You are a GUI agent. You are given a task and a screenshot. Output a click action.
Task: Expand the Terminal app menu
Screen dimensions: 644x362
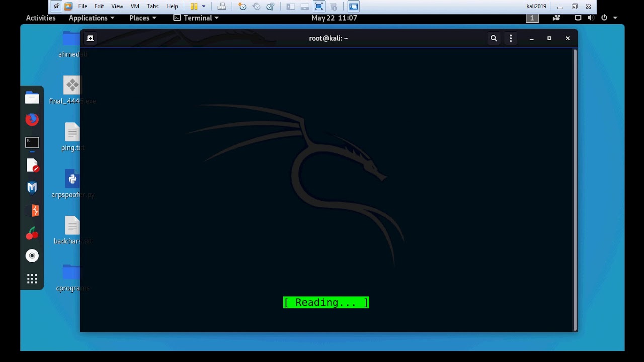196,18
